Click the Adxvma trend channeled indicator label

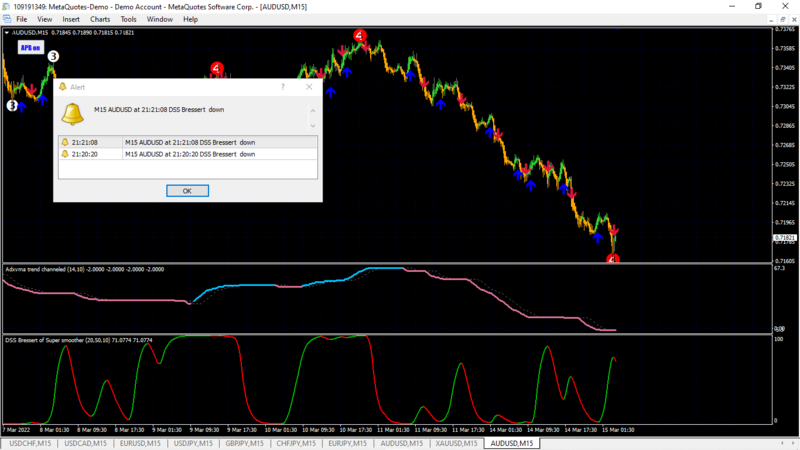click(85, 269)
